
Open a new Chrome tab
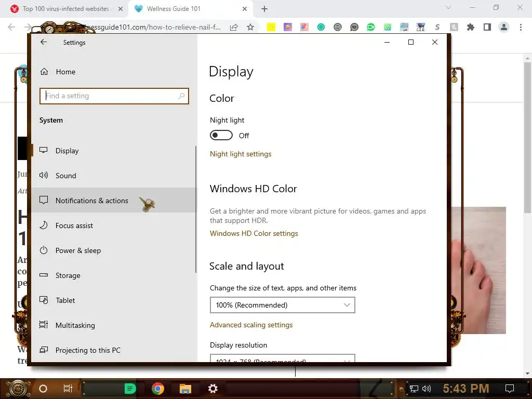pyautogui.click(x=264, y=9)
